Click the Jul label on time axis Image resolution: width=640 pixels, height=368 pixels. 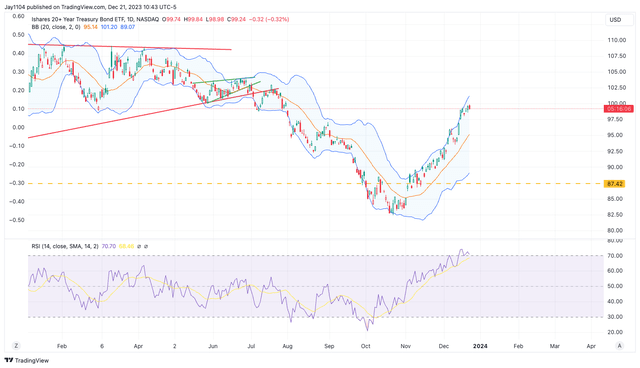pos(251,346)
